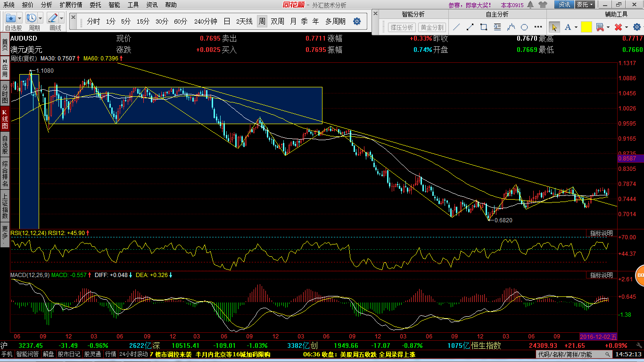Viewport: 644px width, 362px height.
Task: Click the red X delete tool
Action: pos(618,27)
